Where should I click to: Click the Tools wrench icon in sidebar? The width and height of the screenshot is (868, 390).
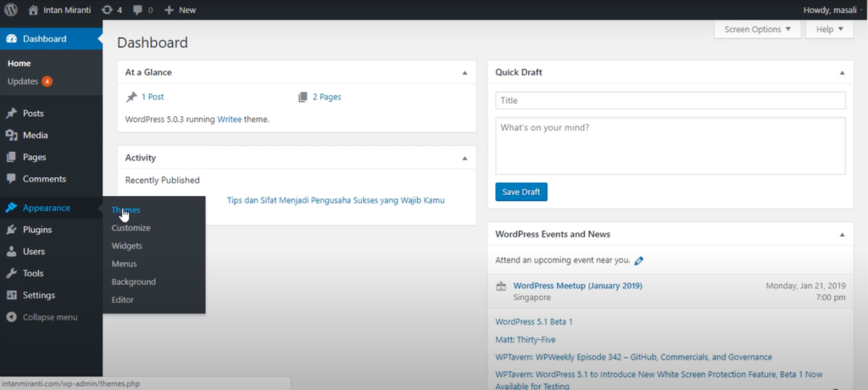(11, 273)
